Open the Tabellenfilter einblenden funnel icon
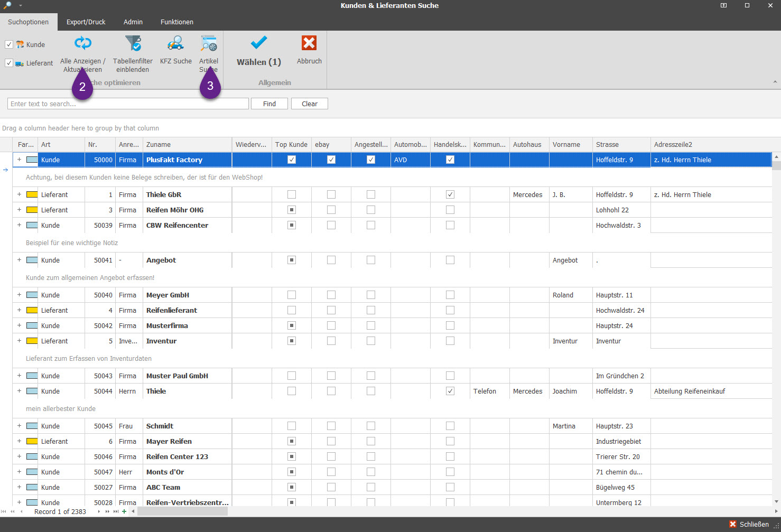781x532 pixels. point(133,43)
